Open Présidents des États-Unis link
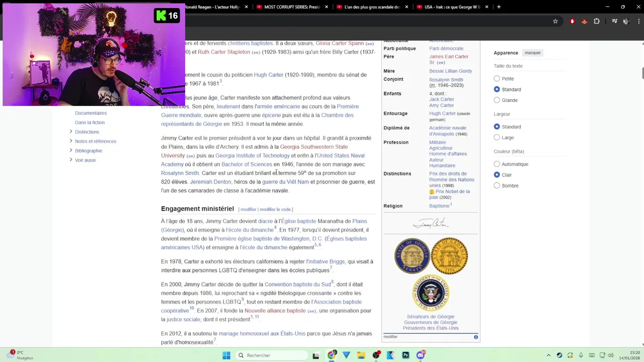This screenshot has width=644, height=362. [x=431, y=328]
